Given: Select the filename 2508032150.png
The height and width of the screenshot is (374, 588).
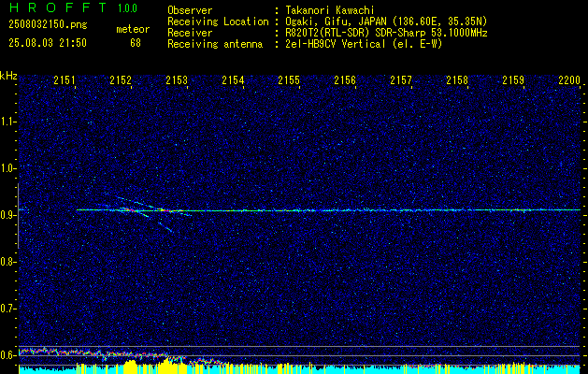Looking at the screenshot, I should [48, 24].
